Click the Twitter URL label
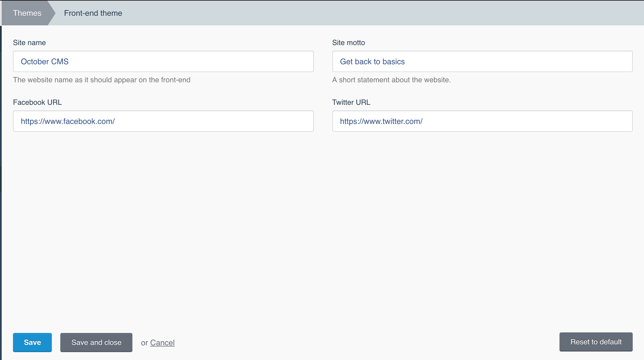The width and height of the screenshot is (644, 360). [x=351, y=102]
